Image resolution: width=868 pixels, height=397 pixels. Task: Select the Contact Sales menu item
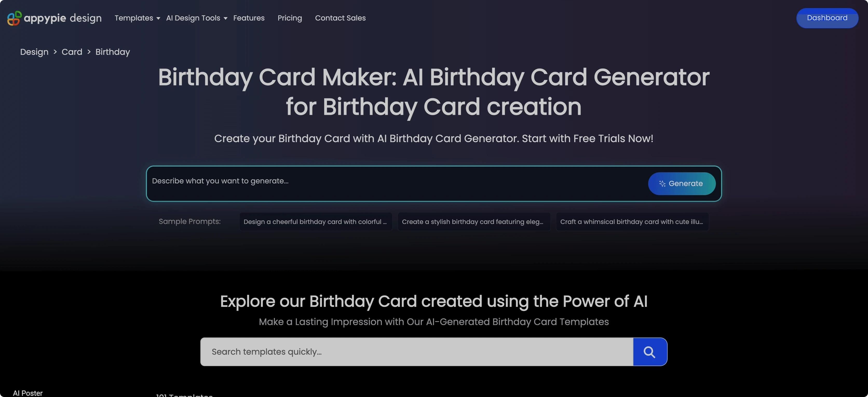pyautogui.click(x=340, y=18)
